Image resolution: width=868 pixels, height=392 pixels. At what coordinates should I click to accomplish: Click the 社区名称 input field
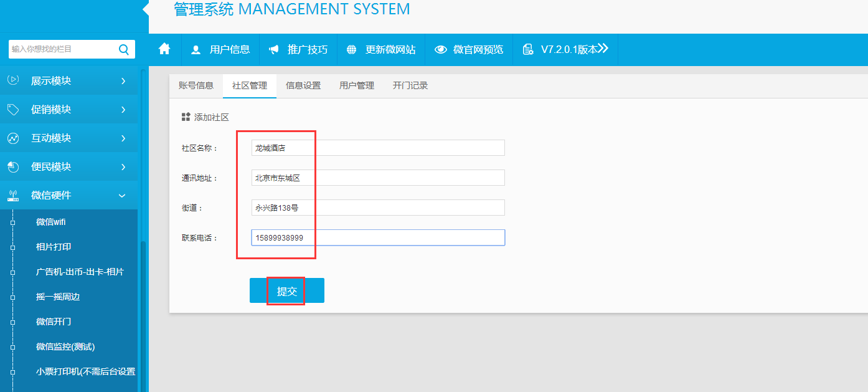378,148
